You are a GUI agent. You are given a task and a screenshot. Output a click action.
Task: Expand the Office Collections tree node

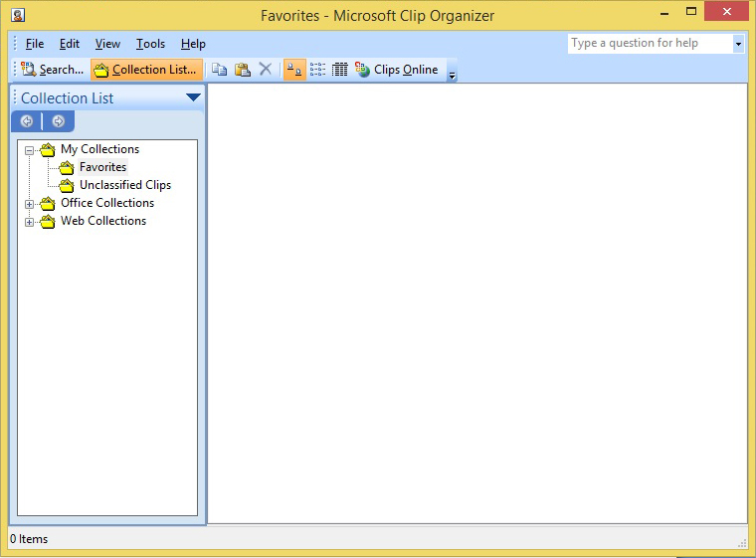[x=30, y=204]
